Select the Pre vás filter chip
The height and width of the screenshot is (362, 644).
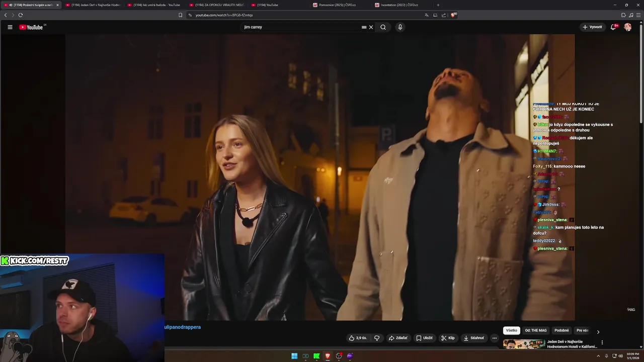582,330
